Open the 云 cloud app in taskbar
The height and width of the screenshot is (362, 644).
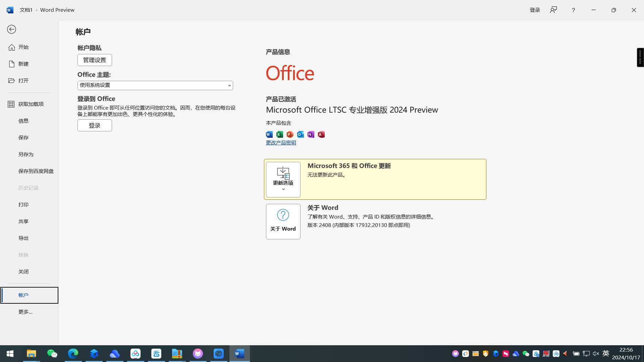point(156,354)
